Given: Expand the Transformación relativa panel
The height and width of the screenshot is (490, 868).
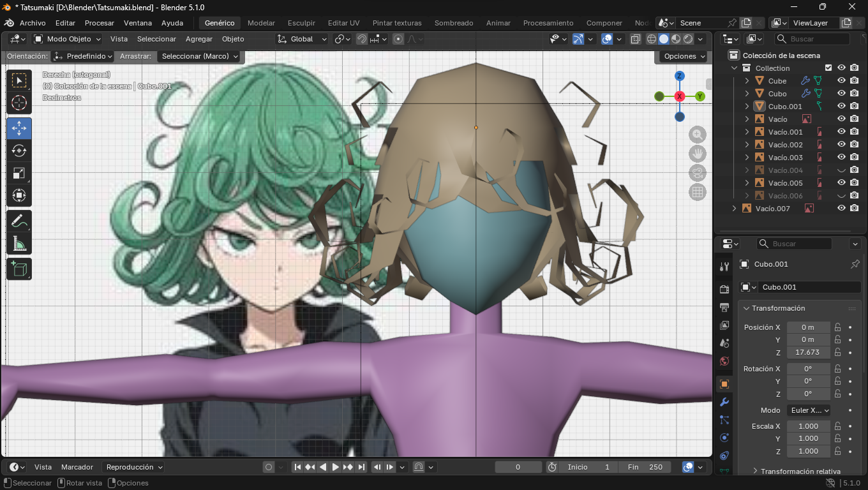Looking at the screenshot, I should (x=800, y=471).
